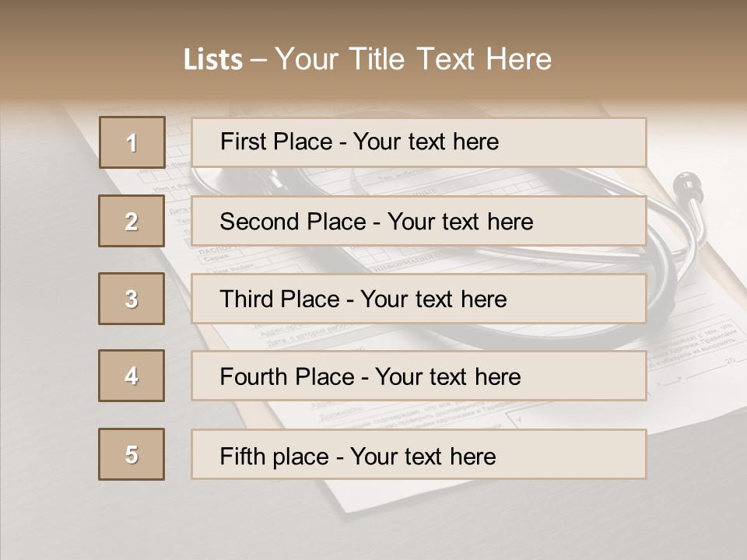Select the 'First Place - Your text here' bar

(x=419, y=142)
